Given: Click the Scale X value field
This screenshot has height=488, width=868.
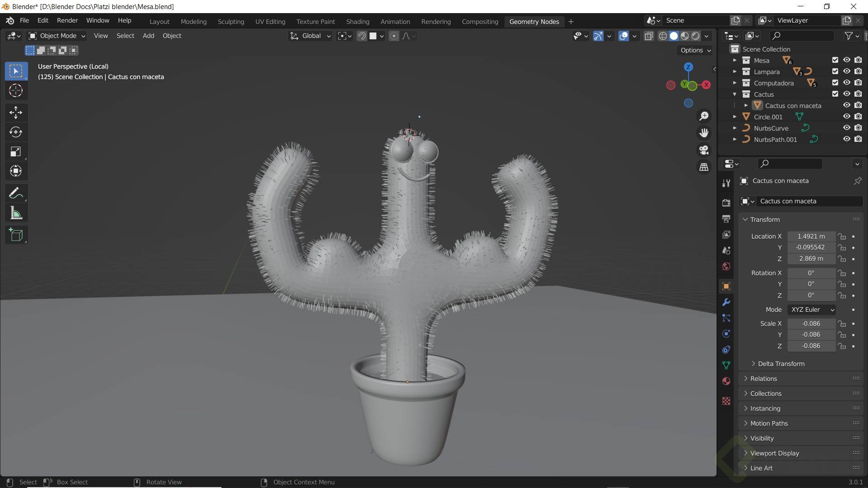Looking at the screenshot, I should (811, 324).
